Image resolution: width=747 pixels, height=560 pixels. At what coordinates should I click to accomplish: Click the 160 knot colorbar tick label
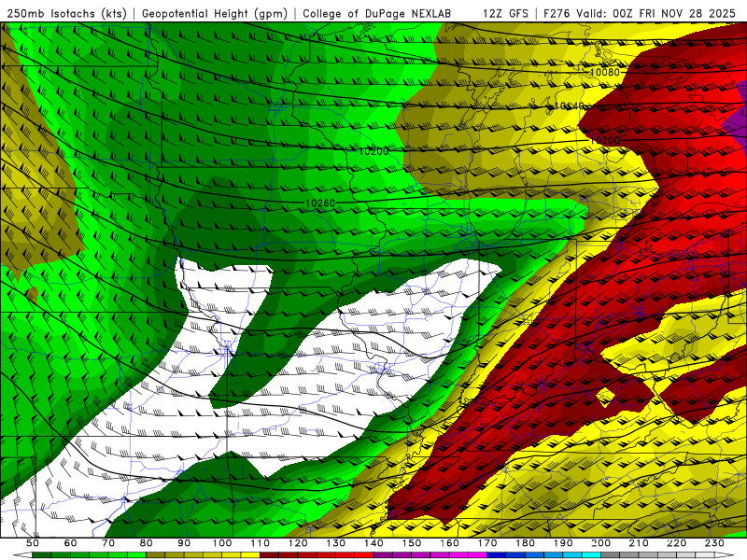coord(449,543)
